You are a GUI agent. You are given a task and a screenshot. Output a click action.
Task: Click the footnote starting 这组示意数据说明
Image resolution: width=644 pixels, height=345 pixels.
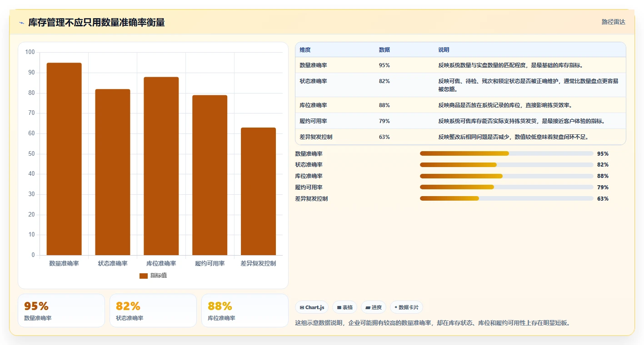pyautogui.click(x=433, y=323)
